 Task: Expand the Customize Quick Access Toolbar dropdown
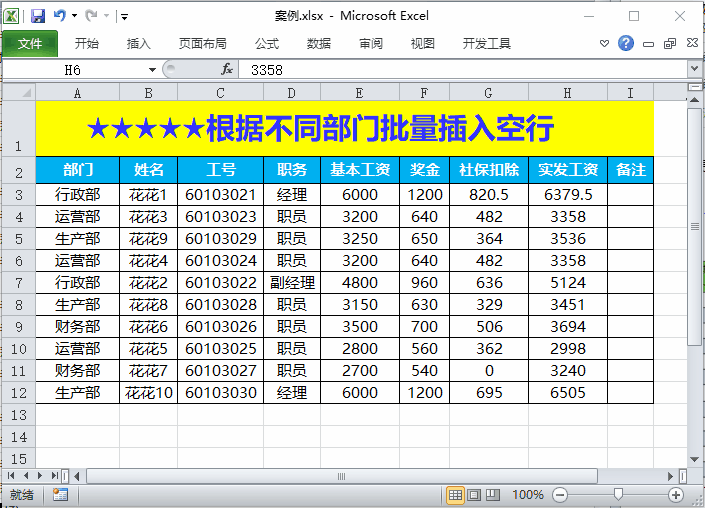[x=124, y=17]
